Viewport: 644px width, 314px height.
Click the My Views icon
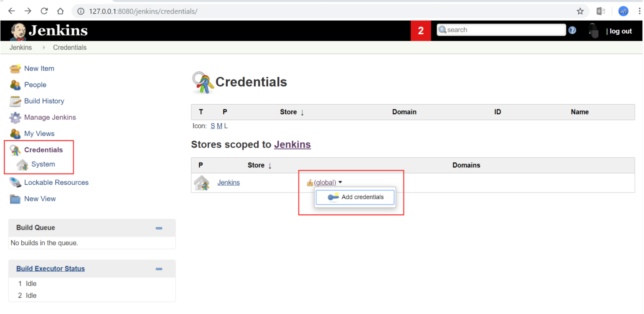pos(15,134)
